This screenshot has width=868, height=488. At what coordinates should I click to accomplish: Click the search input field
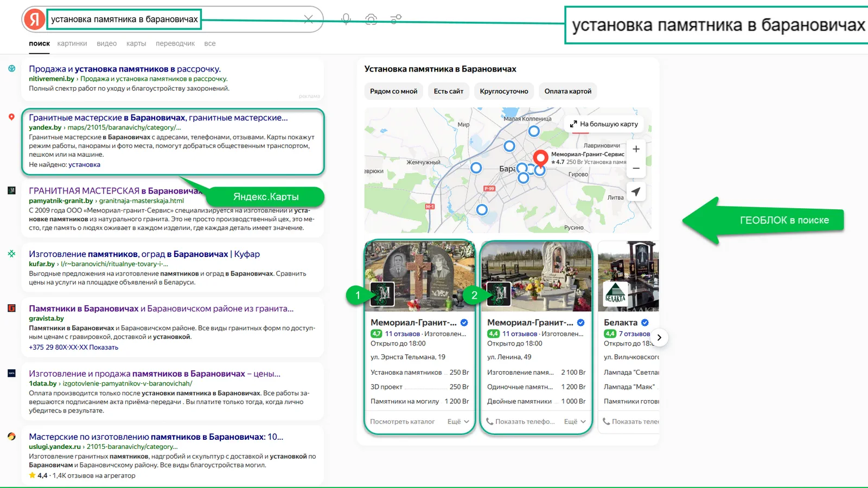(x=124, y=20)
